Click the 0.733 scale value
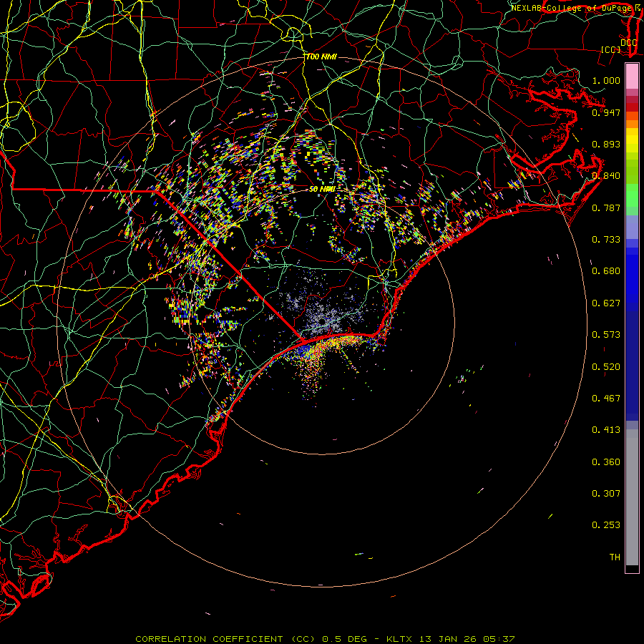Viewport: 644px width, 644px height. (x=606, y=240)
